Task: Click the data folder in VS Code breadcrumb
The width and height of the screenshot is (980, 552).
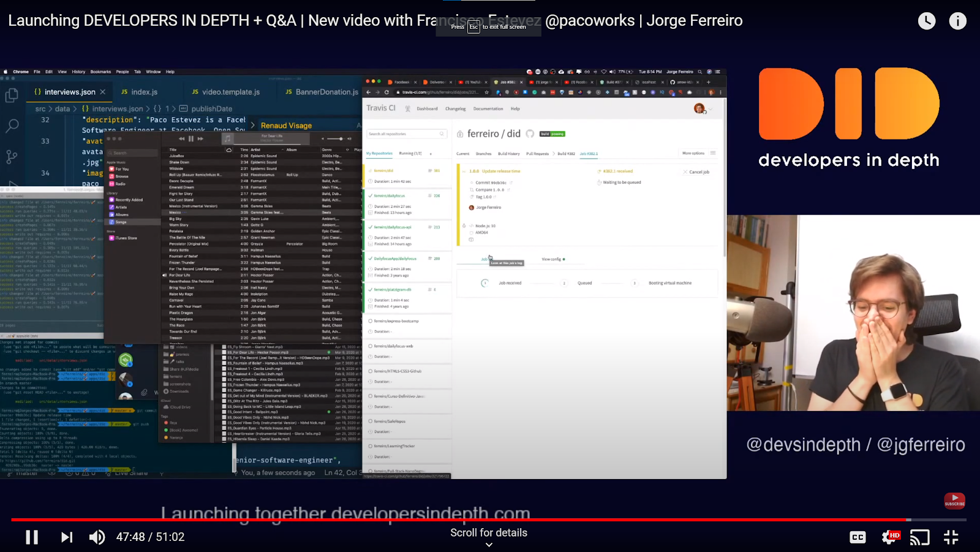Action: (62, 108)
